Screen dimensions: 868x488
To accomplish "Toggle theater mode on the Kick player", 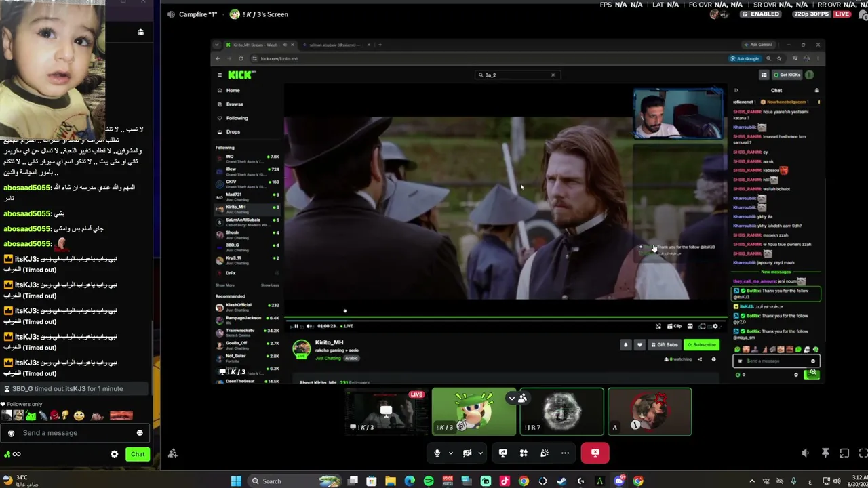I will 690,326.
